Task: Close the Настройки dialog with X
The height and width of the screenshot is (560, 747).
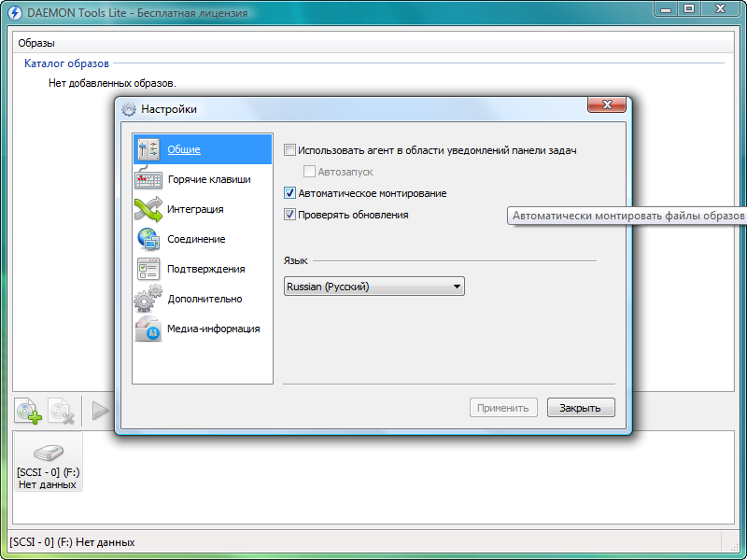Action: coord(606,105)
